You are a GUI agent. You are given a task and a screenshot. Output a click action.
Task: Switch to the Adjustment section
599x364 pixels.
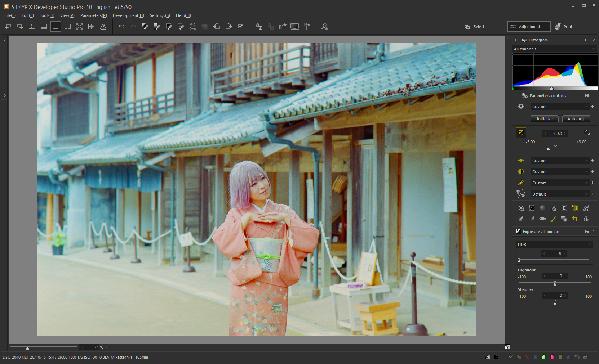click(529, 27)
